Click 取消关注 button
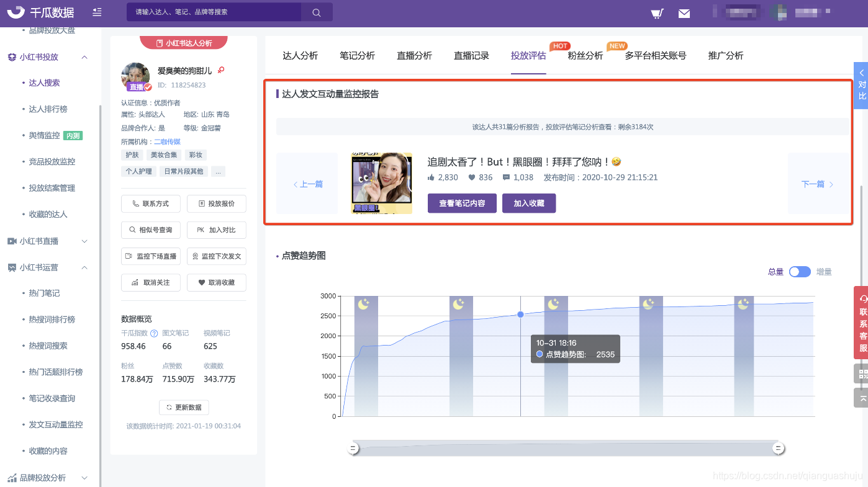This screenshot has height=487, width=868. 151,282
